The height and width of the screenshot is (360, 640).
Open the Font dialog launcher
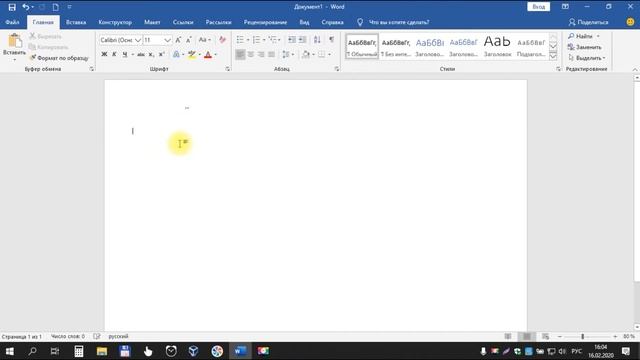(227, 69)
